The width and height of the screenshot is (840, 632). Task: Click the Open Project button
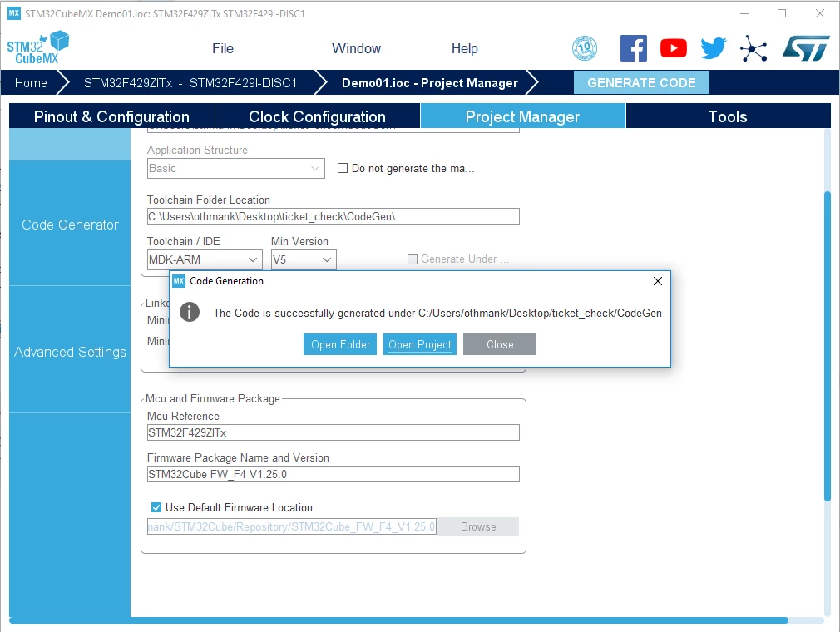420,344
